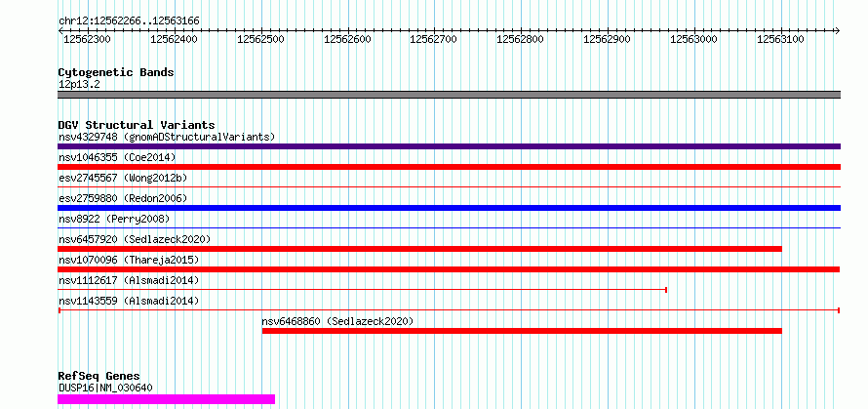This screenshot has height=409, width=868.
Task: Select the thick blue esv2759880 variant bar
Action: click(449, 208)
